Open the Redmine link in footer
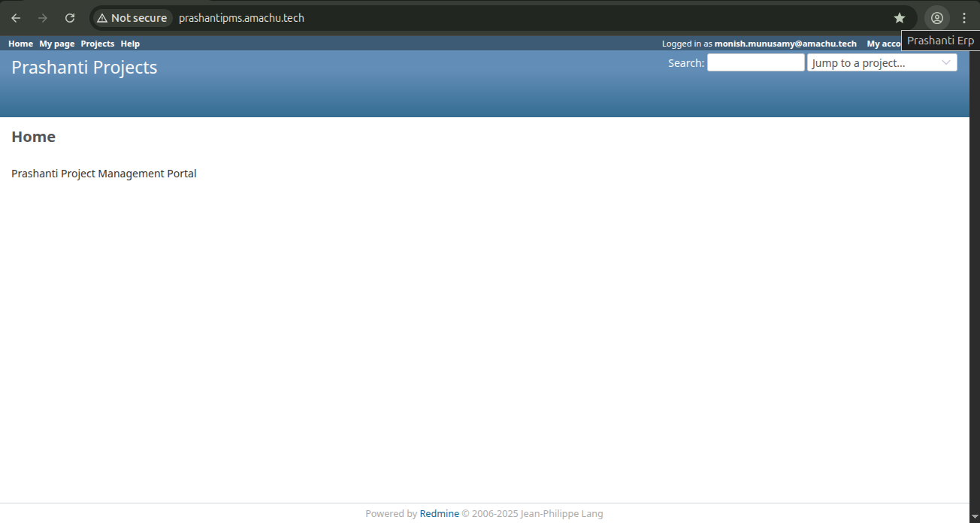 [x=439, y=514]
